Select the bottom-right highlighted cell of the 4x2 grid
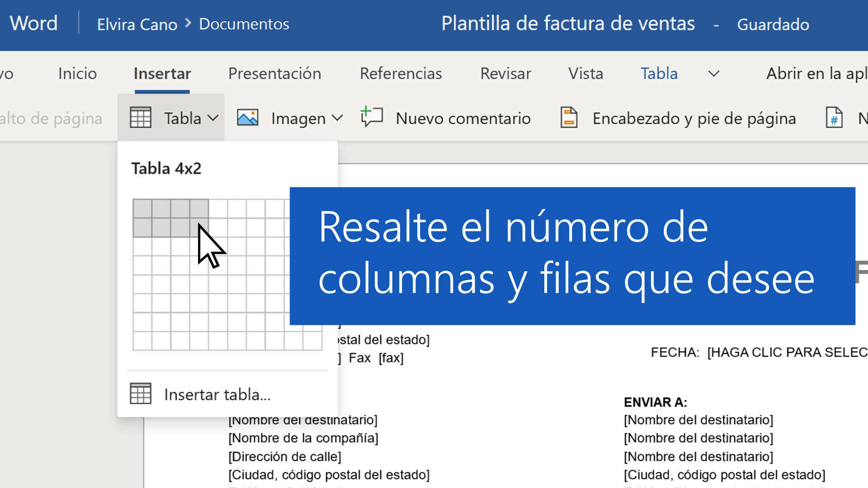 tap(199, 228)
